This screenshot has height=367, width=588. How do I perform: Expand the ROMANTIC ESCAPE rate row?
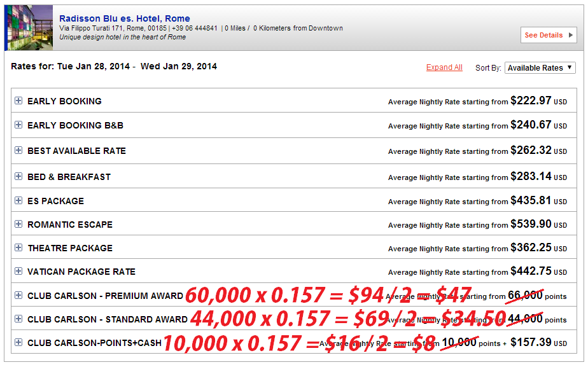18,224
